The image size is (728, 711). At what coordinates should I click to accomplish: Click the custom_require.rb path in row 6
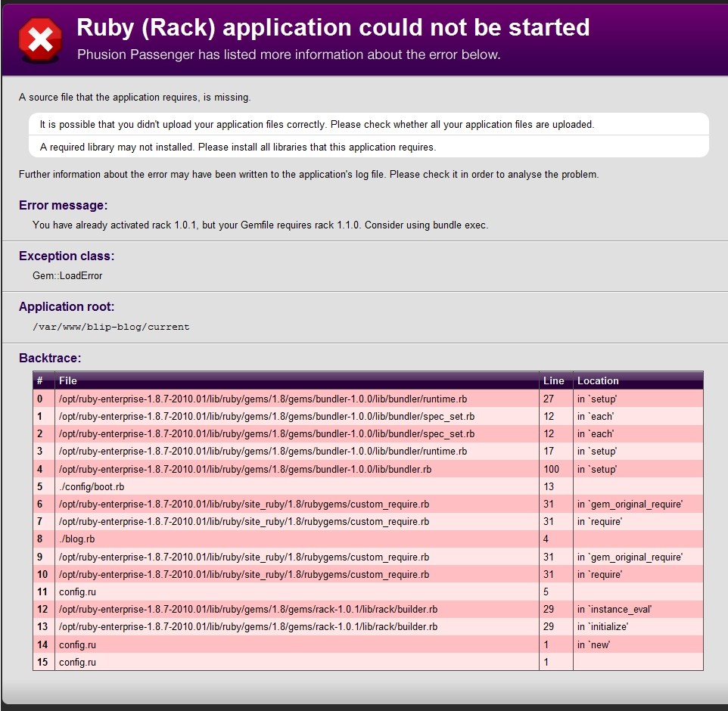(x=244, y=504)
